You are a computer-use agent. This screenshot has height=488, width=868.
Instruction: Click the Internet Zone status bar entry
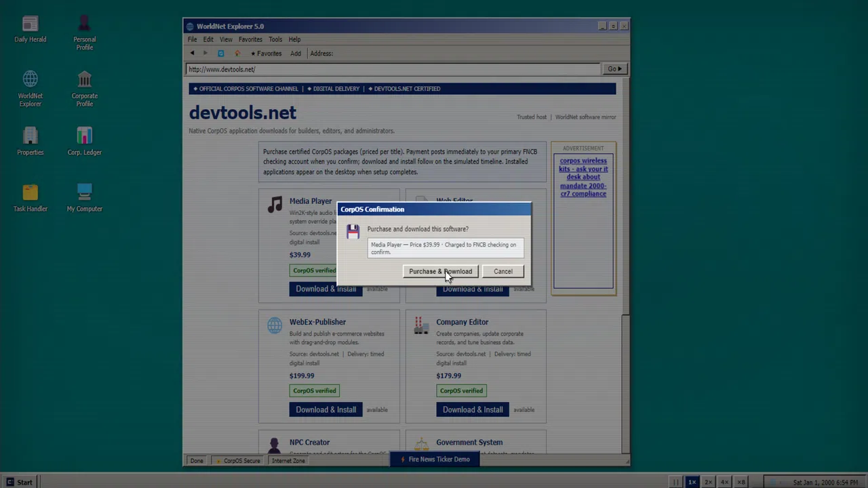(x=288, y=461)
